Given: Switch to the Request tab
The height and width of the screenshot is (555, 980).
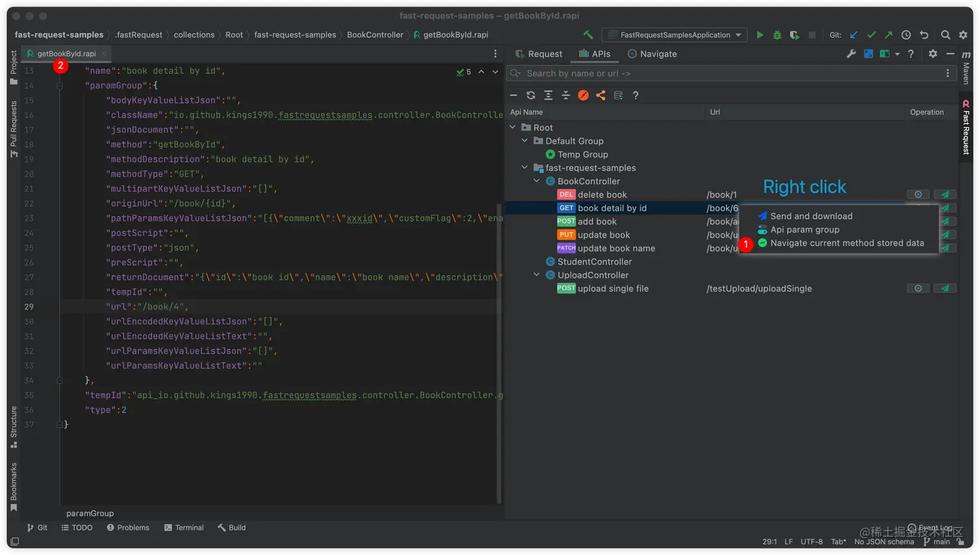Looking at the screenshot, I should point(539,54).
